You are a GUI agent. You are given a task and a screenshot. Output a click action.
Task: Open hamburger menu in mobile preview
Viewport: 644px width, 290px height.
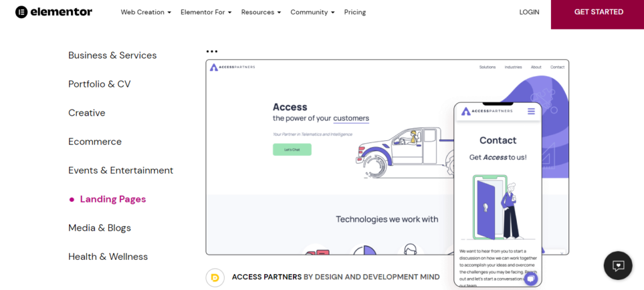tap(531, 111)
